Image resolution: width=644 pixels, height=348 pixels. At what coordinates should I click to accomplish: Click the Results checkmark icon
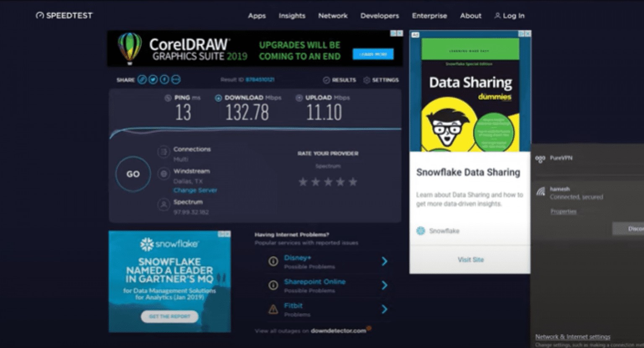tap(327, 80)
